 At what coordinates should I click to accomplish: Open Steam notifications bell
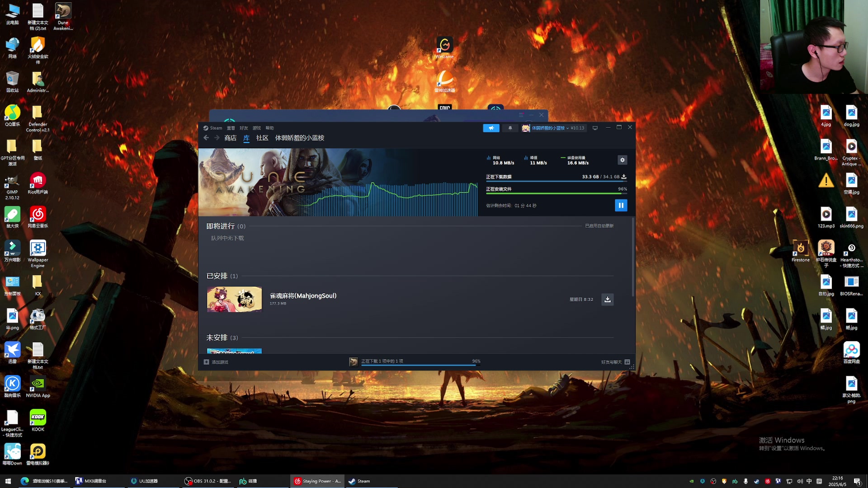pos(510,128)
